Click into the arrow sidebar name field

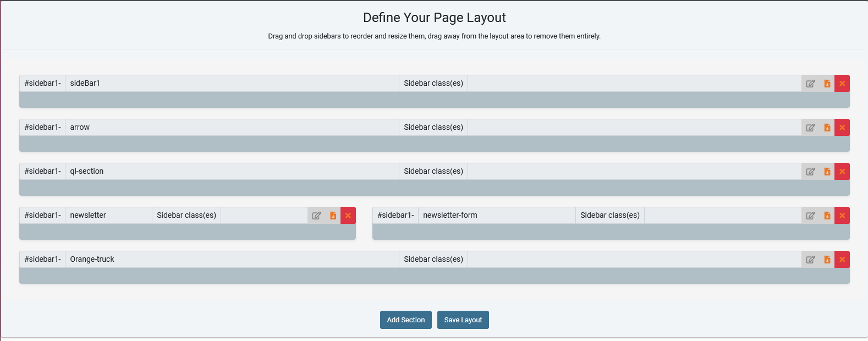[232, 128]
